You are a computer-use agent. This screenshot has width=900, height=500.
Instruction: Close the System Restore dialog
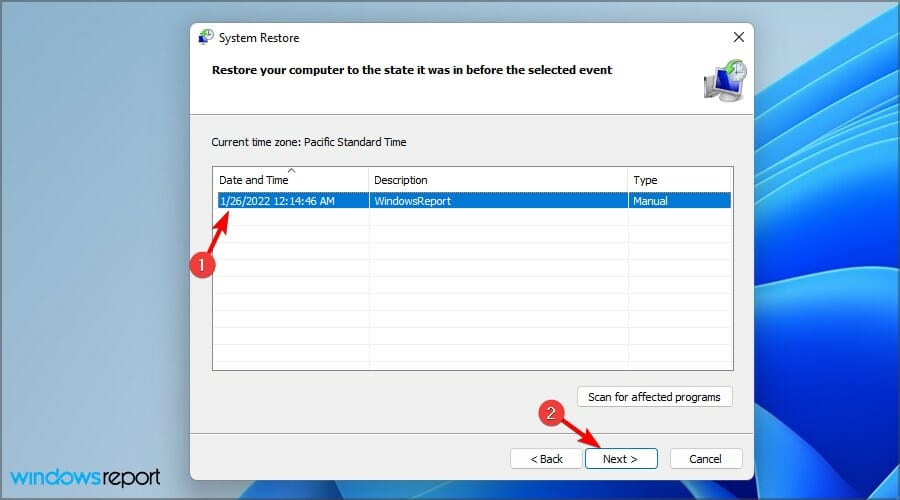[x=739, y=37]
